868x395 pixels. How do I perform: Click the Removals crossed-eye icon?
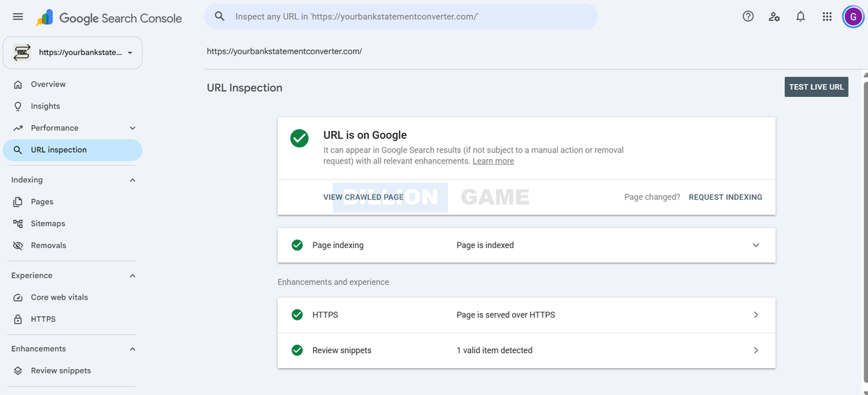tap(18, 245)
